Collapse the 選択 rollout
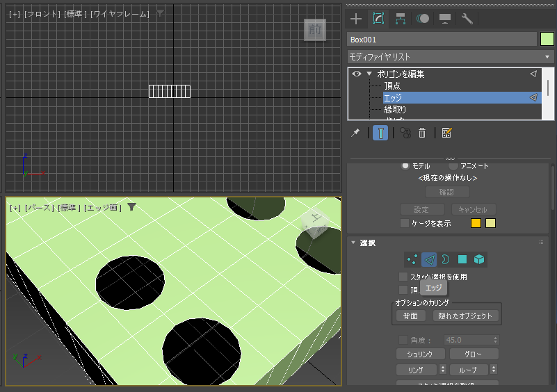This screenshot has width=557, height=392. [353, 243]
